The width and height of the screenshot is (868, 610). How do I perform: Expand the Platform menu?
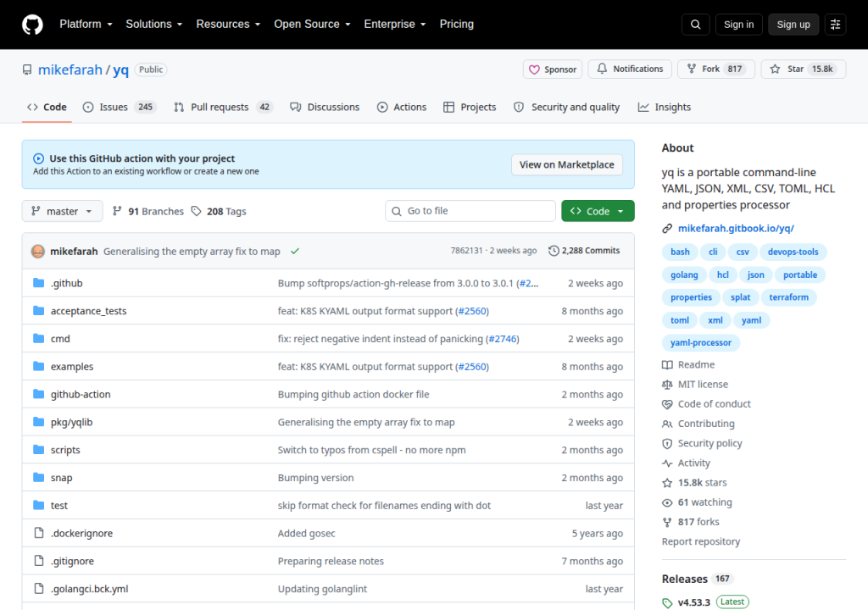86,25
